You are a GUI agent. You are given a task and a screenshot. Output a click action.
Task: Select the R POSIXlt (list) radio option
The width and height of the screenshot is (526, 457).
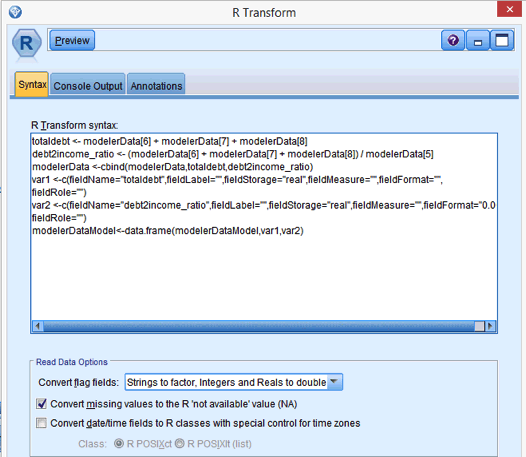click(179, 444)
